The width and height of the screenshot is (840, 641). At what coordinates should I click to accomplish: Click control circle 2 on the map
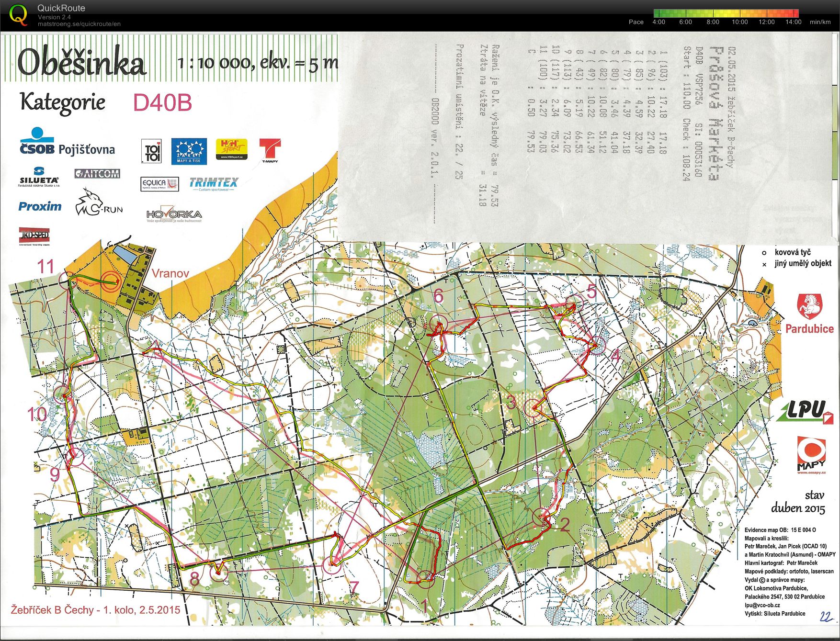coord(542,517)
